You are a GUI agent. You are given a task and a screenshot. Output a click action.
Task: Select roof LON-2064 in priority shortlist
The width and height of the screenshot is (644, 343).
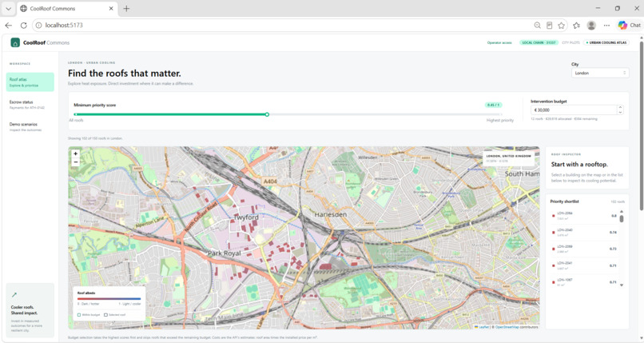[584, 216]
